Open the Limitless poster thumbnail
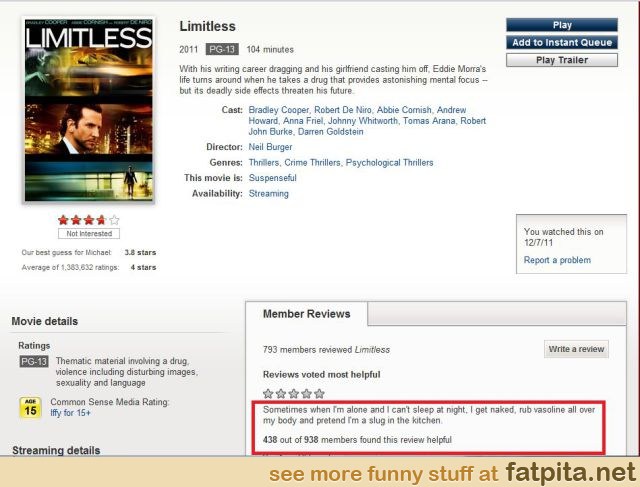The width and height of the screenshot is (640, 487). point(89,109)
